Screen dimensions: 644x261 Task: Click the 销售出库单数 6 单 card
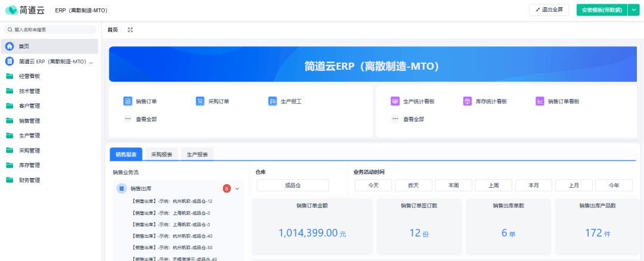tap(509, 226)
